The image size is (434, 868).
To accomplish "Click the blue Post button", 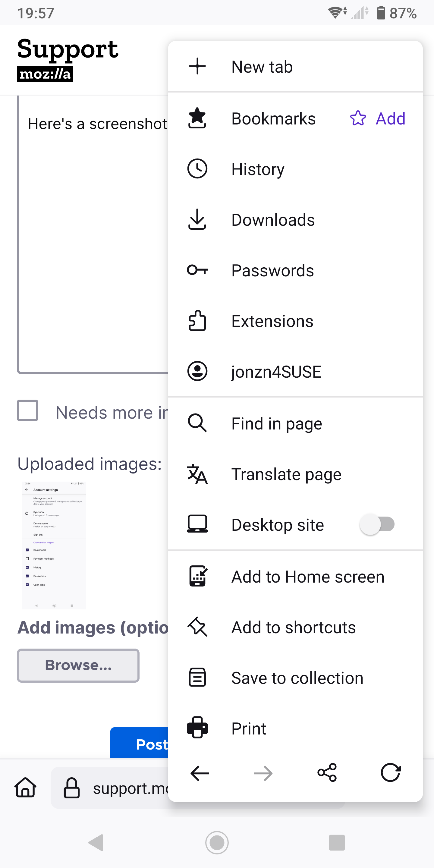I will pyautogui.click(x=139, y=743).
